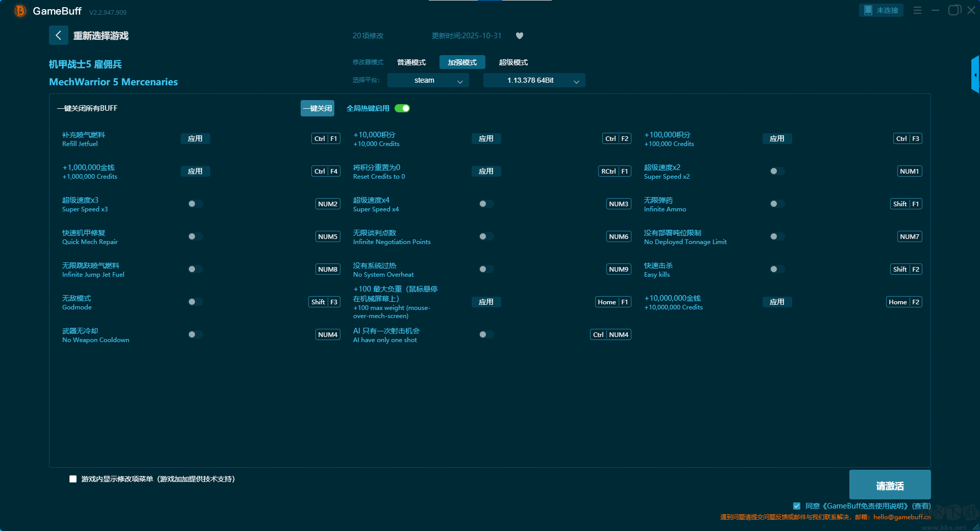Select the 超级模式 mode tab
The height and width of the screenshot is (531, 980).
click(x=513, y=62)
